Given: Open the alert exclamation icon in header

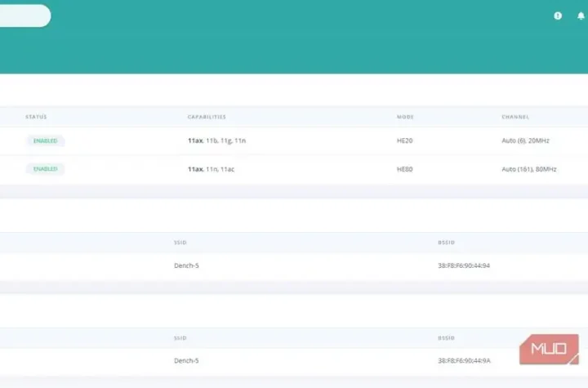Looking at the screenshot, I should click(x=558, y=16).
